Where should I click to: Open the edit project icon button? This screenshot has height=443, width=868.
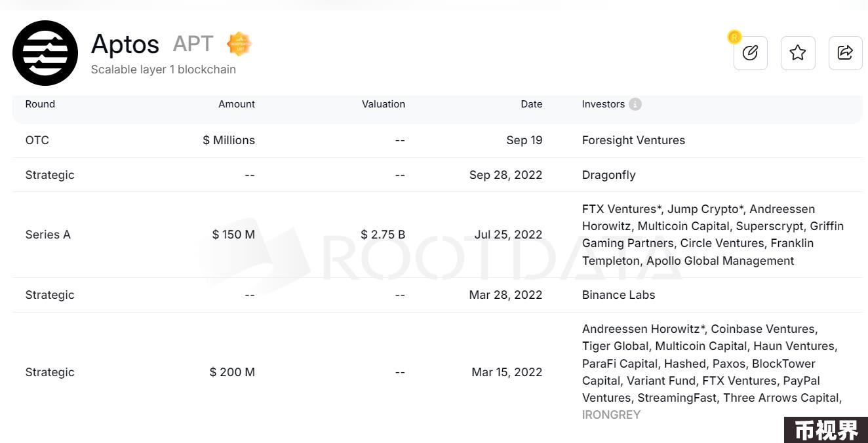click(x=751, y=53)
